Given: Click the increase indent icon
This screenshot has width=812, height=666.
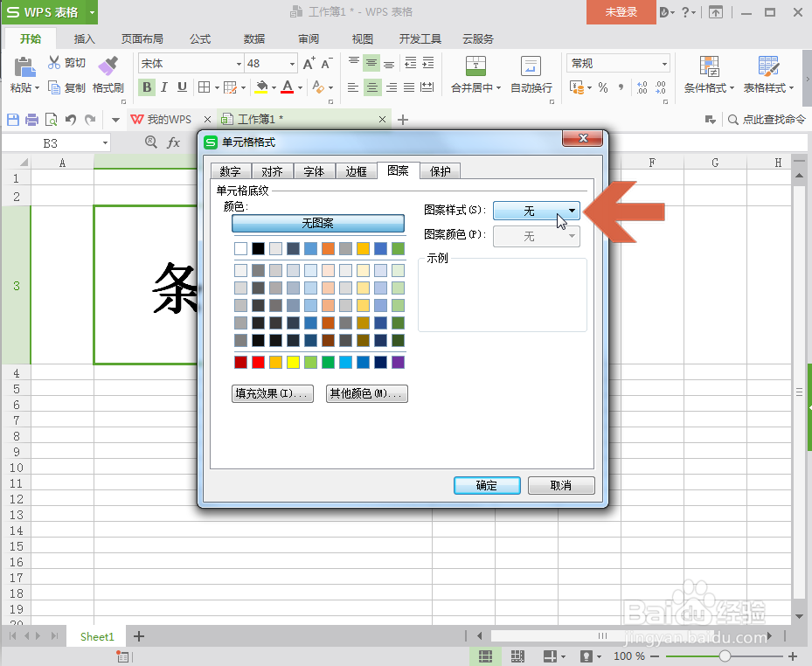Looking at the screenshot, I should point(428,63).
